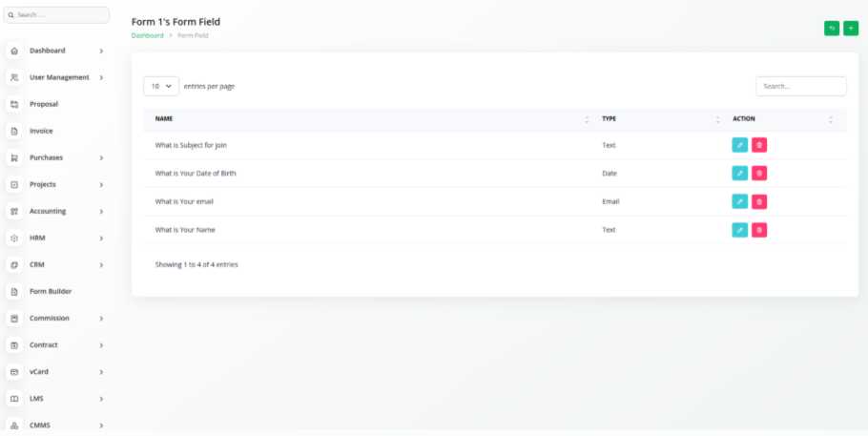Viewport: 868px width, 436px height.
Task: Open the entries per page dropdown
Action: coord(161,86)
